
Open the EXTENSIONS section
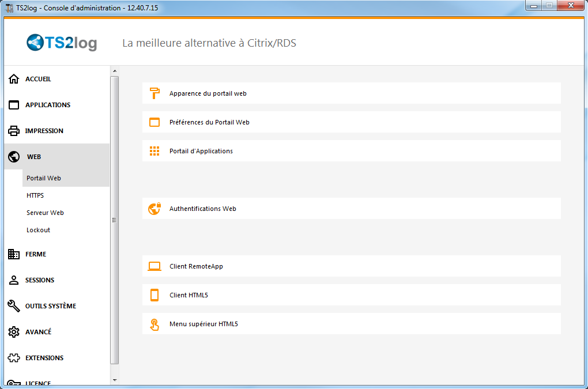[x=57, y=358]
